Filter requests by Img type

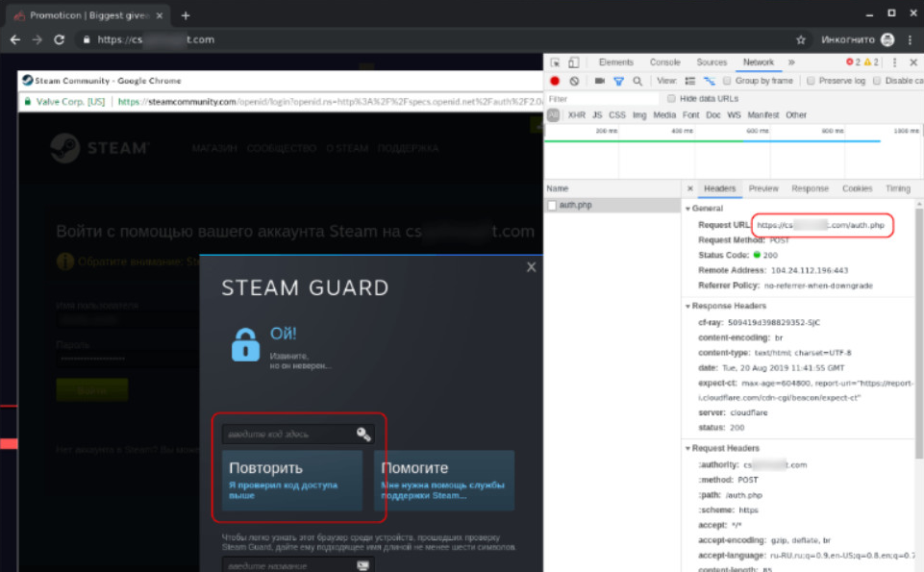coord(639,114)
